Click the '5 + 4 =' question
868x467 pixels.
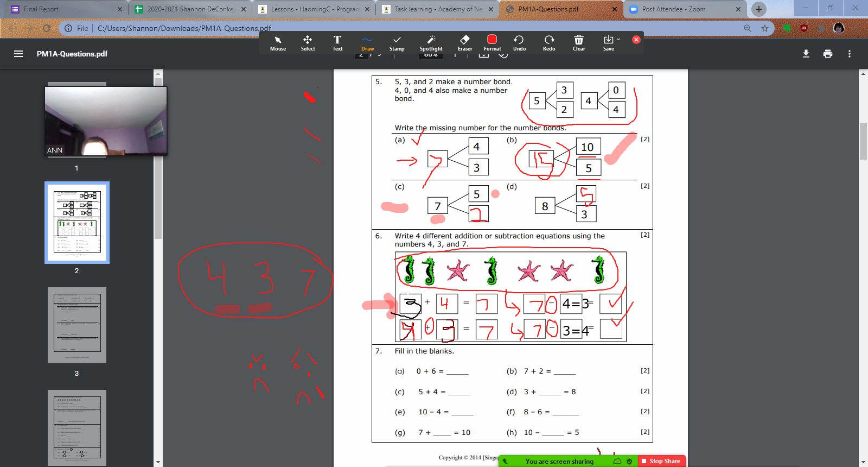444,392
